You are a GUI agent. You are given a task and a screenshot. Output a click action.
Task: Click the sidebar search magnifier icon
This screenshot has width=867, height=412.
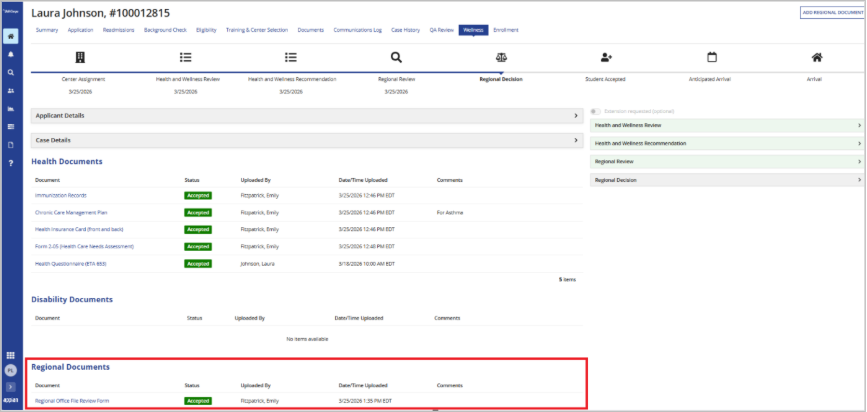tap(11, 72)
